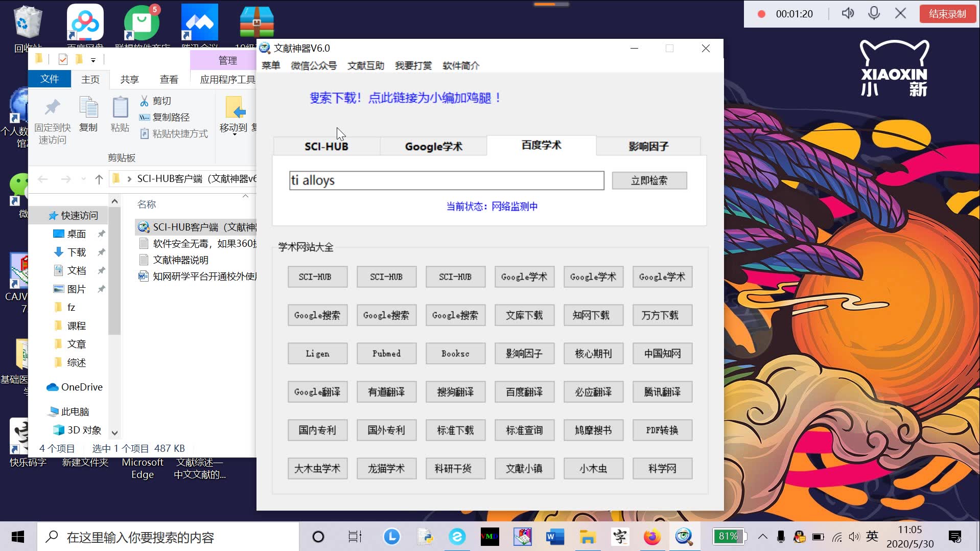The image size is (980, 551).
Task: Click the X cancel icon in recording toolbar
Action: [x=901, y=13]
